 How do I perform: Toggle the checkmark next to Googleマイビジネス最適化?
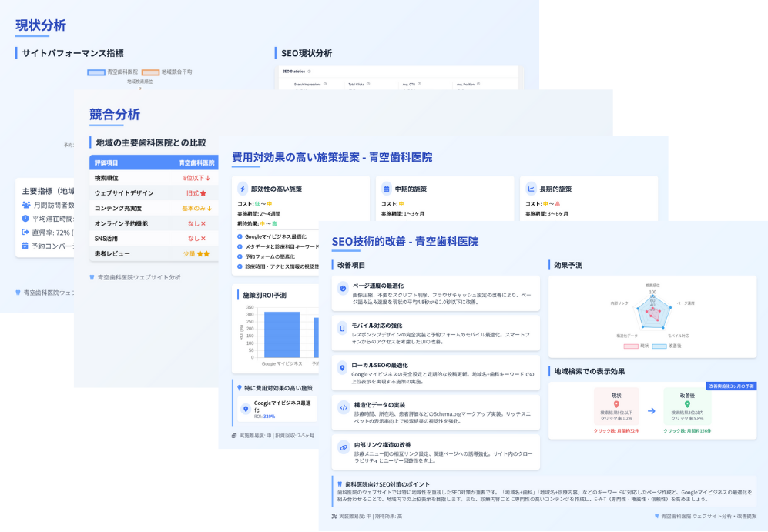(x=240, y=236)
